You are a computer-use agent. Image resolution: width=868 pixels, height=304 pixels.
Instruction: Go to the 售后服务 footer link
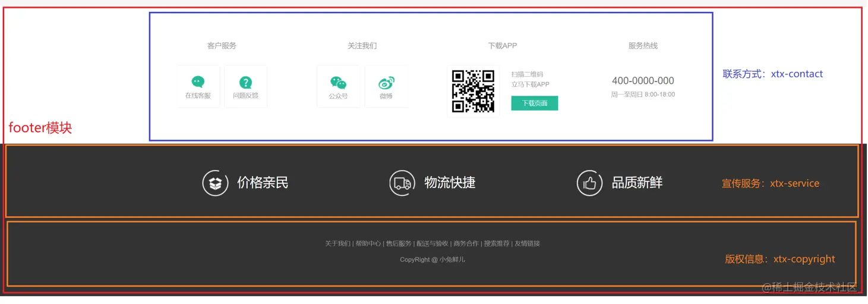[399, 243]
